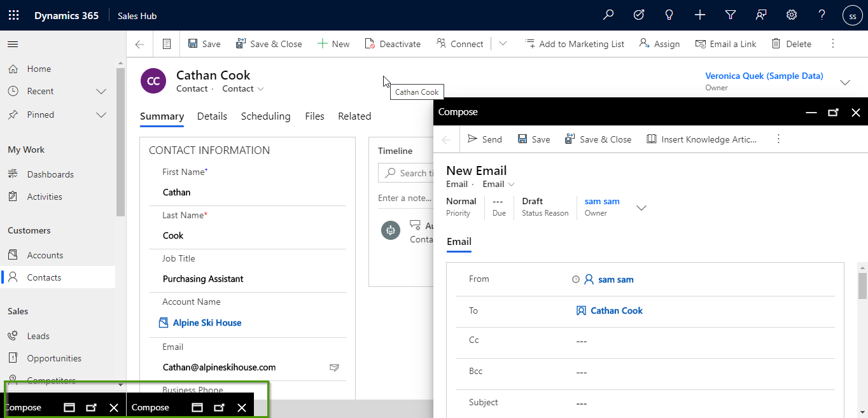Screen dimensions: 868x418
Task: Collapse the site map with hamburger icon
Action: 13,44
